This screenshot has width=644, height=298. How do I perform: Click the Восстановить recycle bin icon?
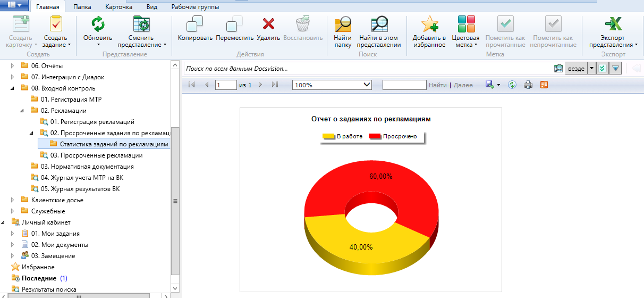click(303, 24)
